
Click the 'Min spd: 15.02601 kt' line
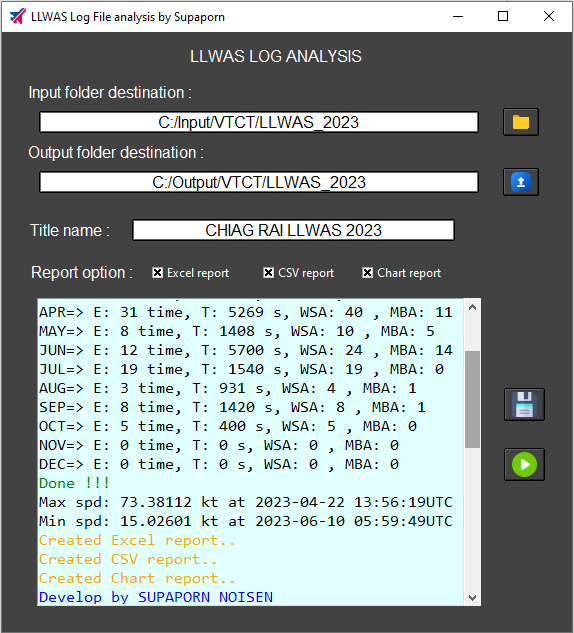[246, 521]
